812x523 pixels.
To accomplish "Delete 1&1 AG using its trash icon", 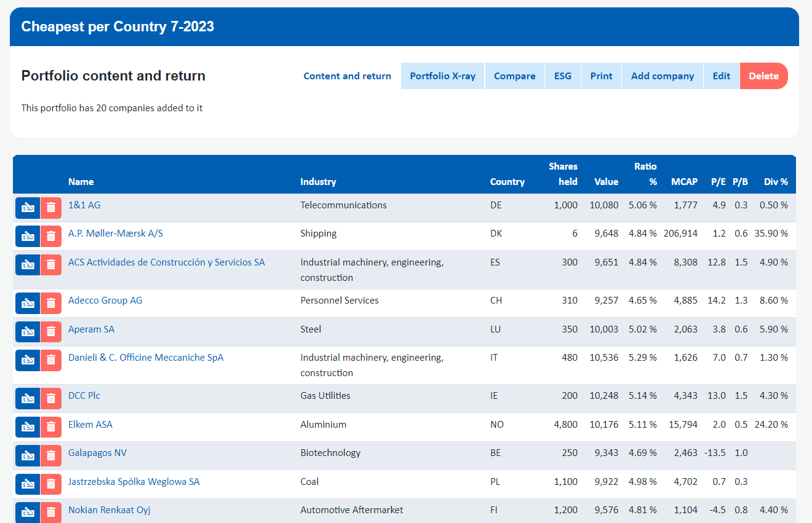I will (x=51, y=208).
